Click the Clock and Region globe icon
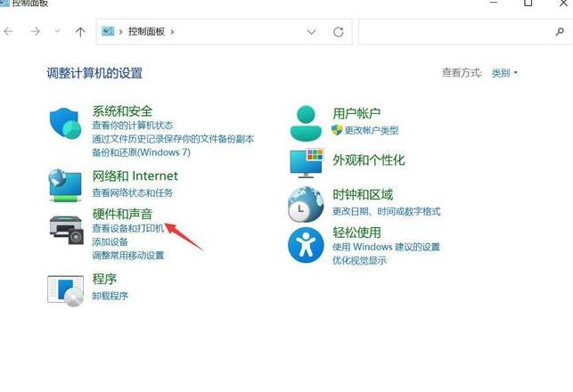The image size is (573, 392). point(306,204)
